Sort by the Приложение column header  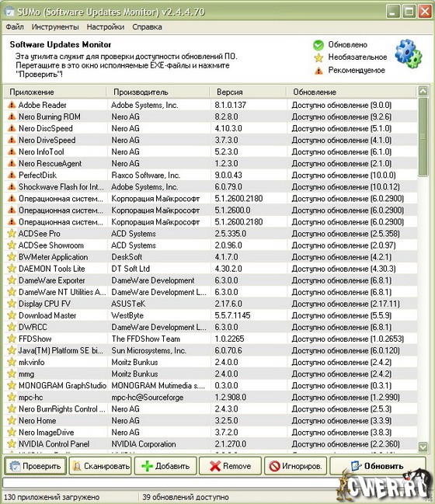tap(55, 92)
